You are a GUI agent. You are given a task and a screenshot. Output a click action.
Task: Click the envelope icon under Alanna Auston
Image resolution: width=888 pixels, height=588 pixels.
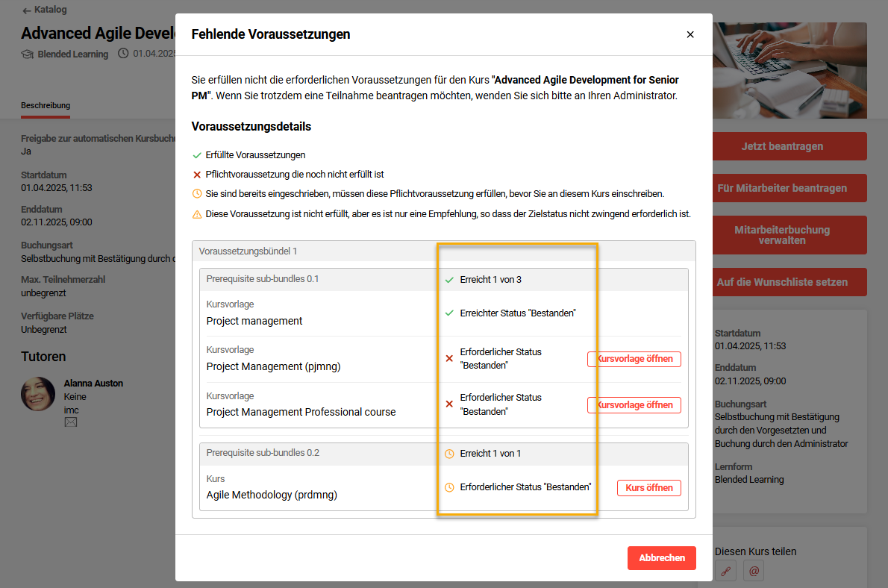coord(70,422)
